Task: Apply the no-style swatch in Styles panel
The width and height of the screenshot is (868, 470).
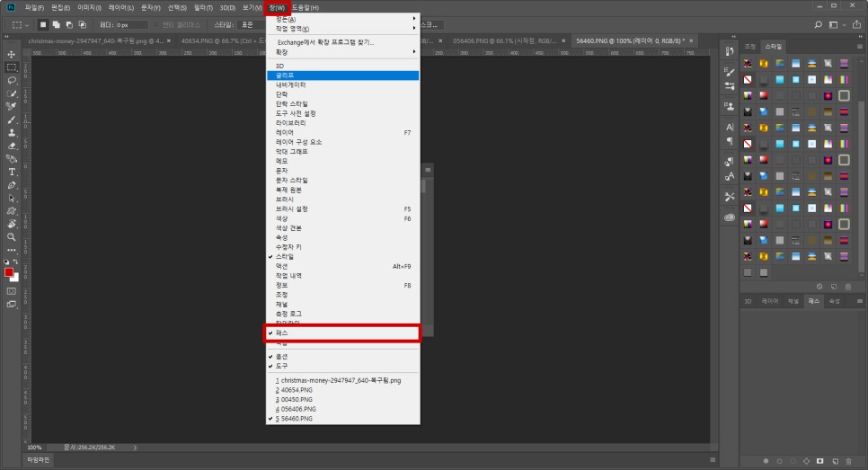Action: pyautogui.click(x=748, y=79)
